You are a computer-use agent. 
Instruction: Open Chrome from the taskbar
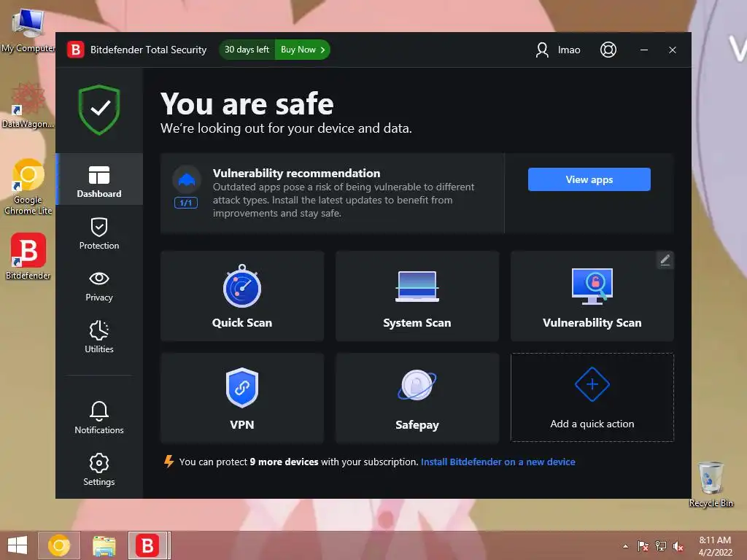point(59,545)
